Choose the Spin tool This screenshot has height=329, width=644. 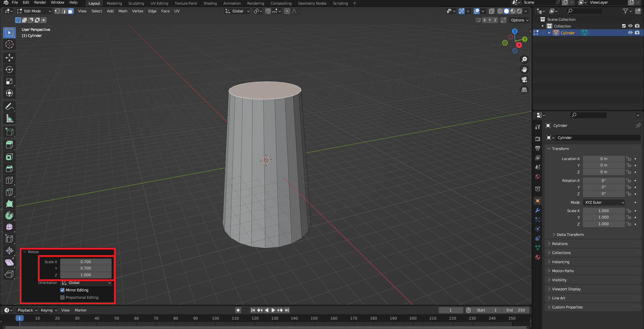9,216
